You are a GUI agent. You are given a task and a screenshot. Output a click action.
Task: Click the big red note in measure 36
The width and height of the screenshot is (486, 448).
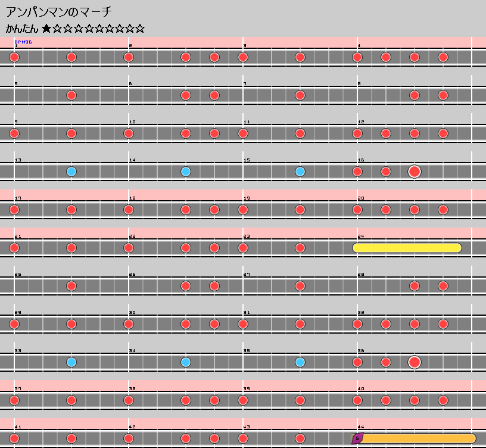415,362
